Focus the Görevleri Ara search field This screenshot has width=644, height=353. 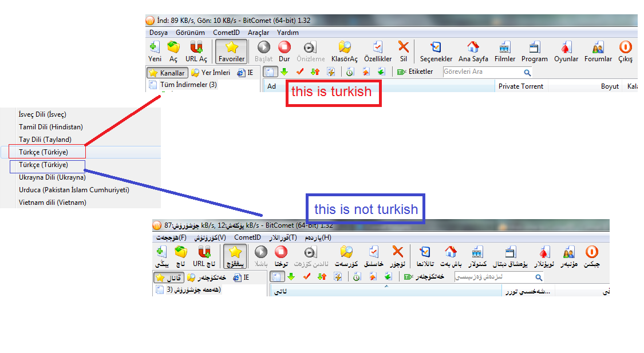tap(483, 72)
